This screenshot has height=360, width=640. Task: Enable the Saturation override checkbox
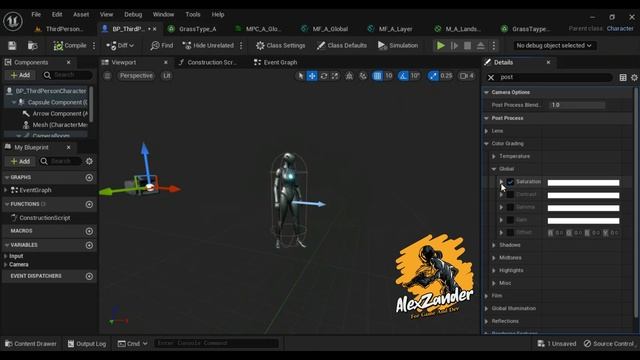pyautogui.click(x=510, y=182)
